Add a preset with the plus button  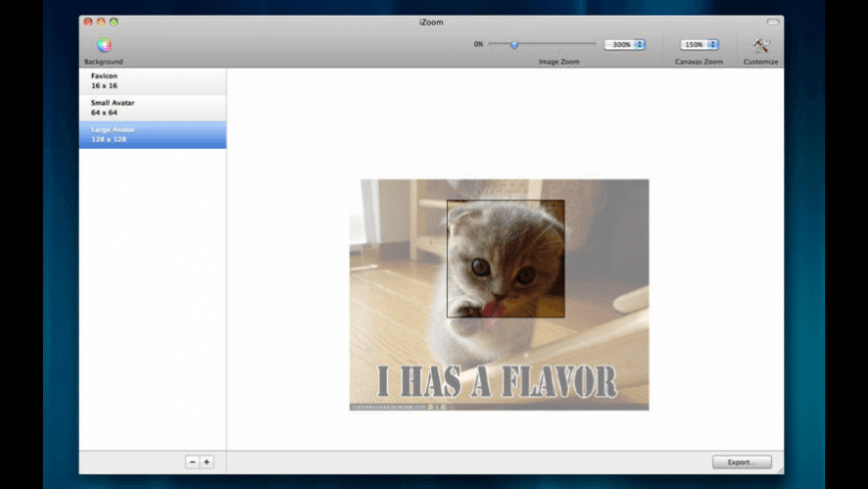208,462
